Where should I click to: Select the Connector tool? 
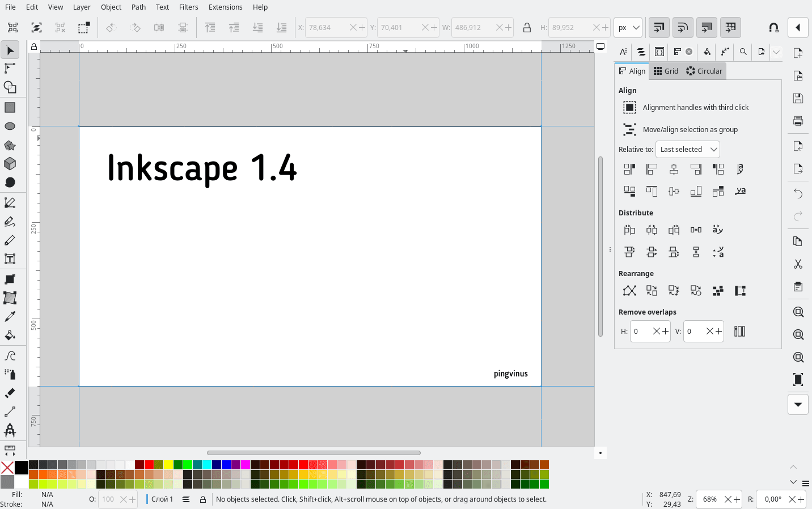(10, 412)
